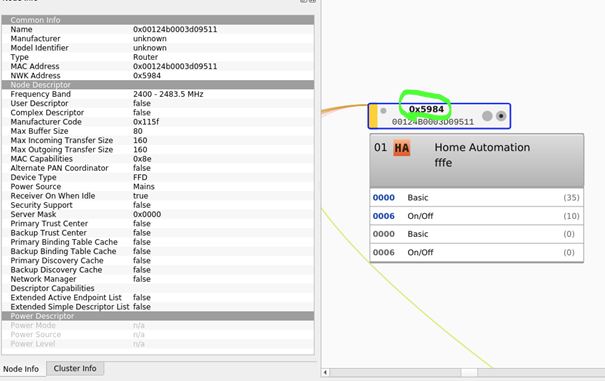Image resolution: width=605 pixels, height=381 pixels.
Task: Select the gray 0006 On/Off client cluster
Action: point(476,252)
